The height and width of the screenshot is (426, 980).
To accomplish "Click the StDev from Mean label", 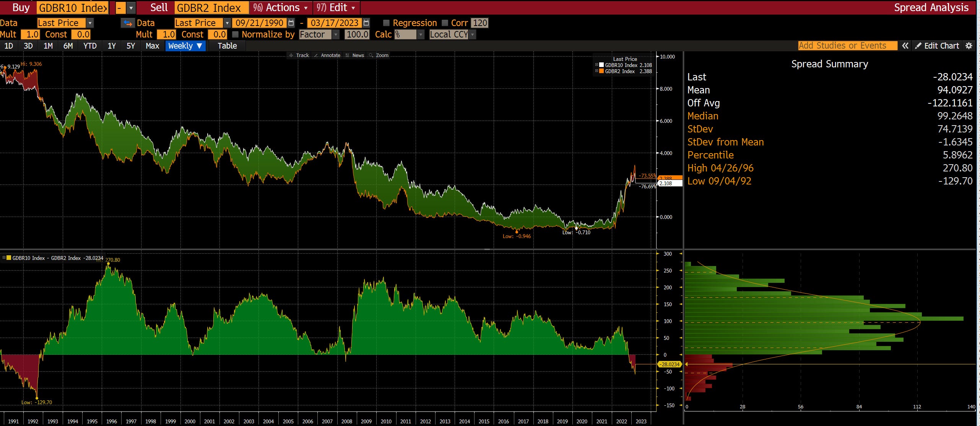I will (x=725, y=142).
